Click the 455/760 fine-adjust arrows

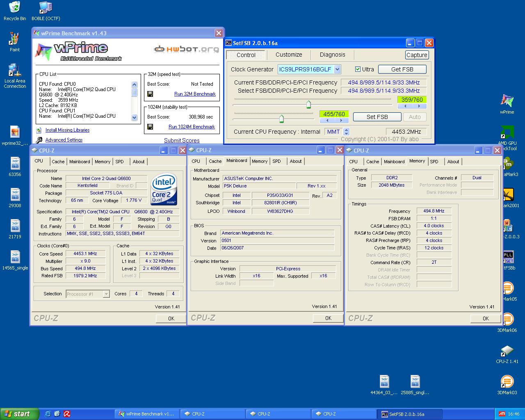tap(334, 121)
